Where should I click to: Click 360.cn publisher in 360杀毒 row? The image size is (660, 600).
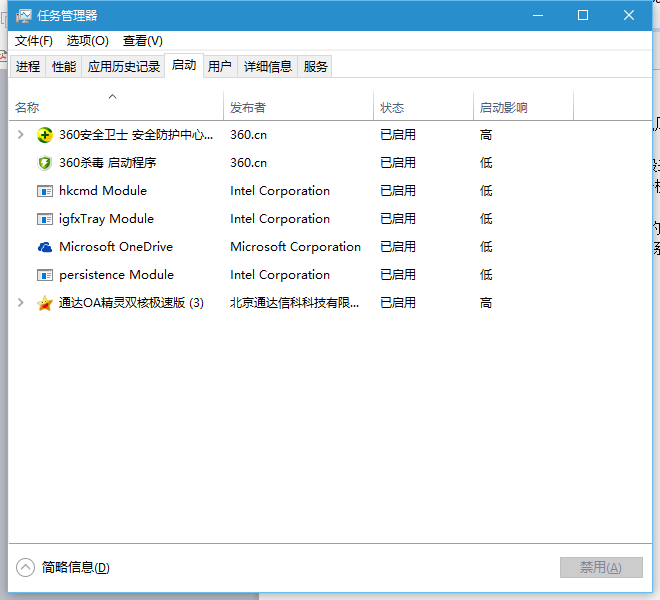coord(248,163)
